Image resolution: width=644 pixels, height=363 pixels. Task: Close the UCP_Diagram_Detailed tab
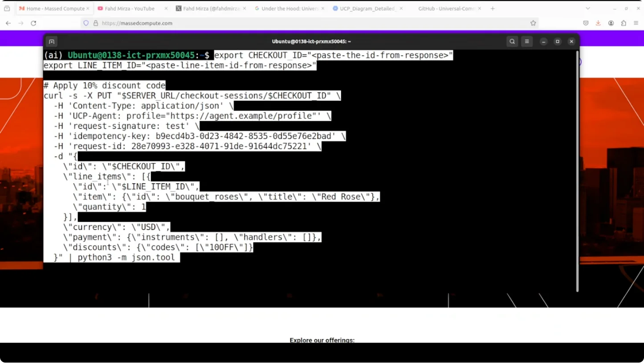401,8
